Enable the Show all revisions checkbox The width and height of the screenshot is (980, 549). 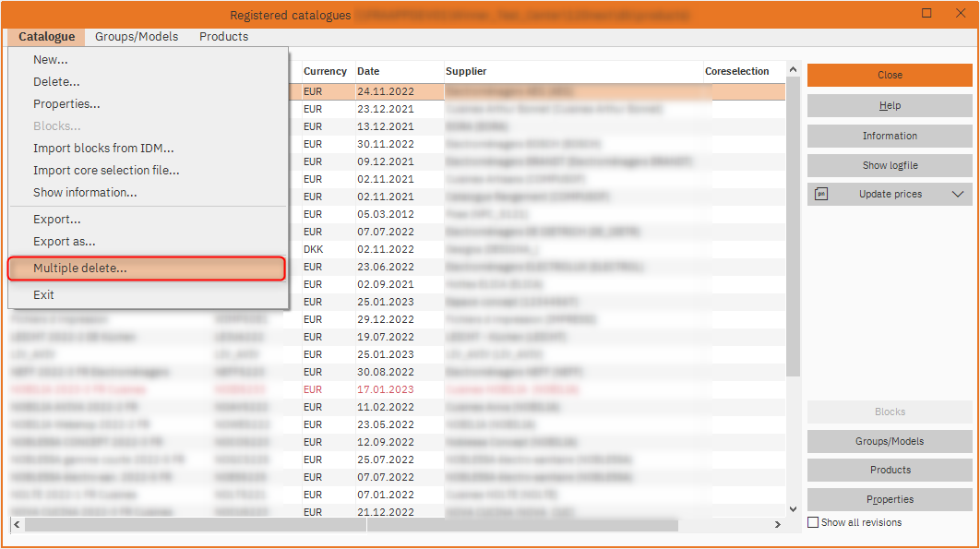click(x=813, y=522)
